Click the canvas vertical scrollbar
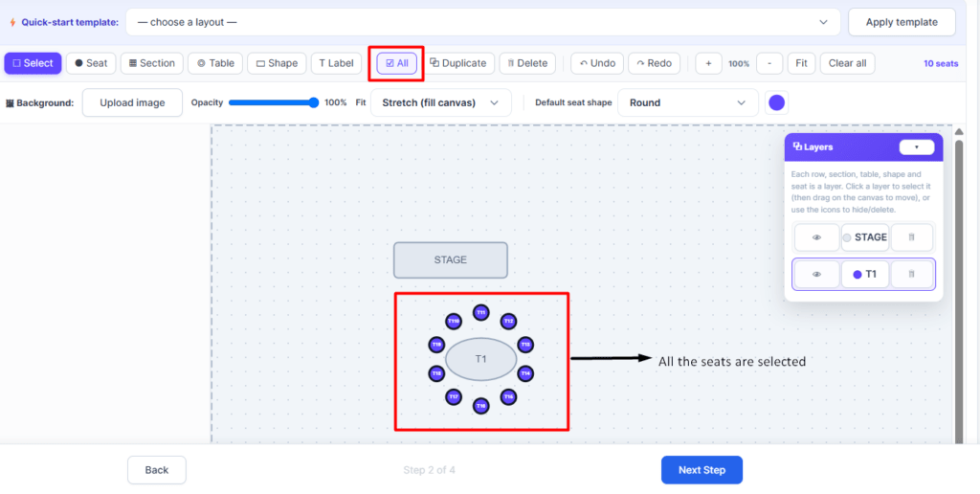This screenshot has width=980, height=494. tap(959, 291)
